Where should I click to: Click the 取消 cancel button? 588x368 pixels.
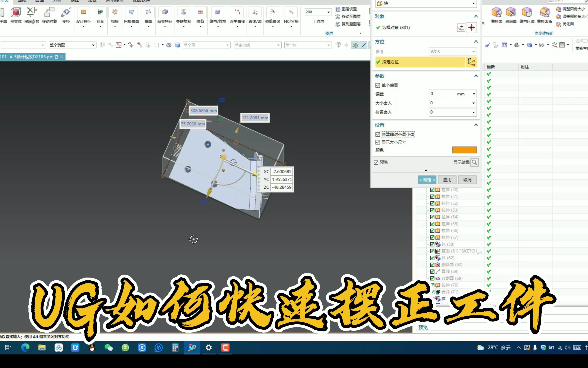[467, 180]
